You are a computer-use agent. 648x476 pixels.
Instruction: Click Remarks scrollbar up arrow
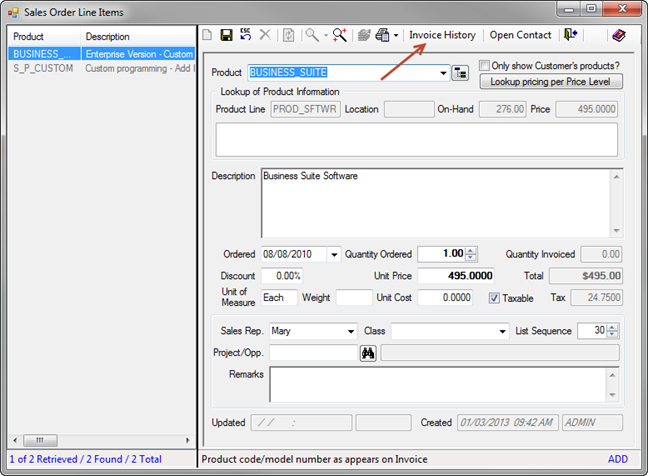click(x=612, y=375)
